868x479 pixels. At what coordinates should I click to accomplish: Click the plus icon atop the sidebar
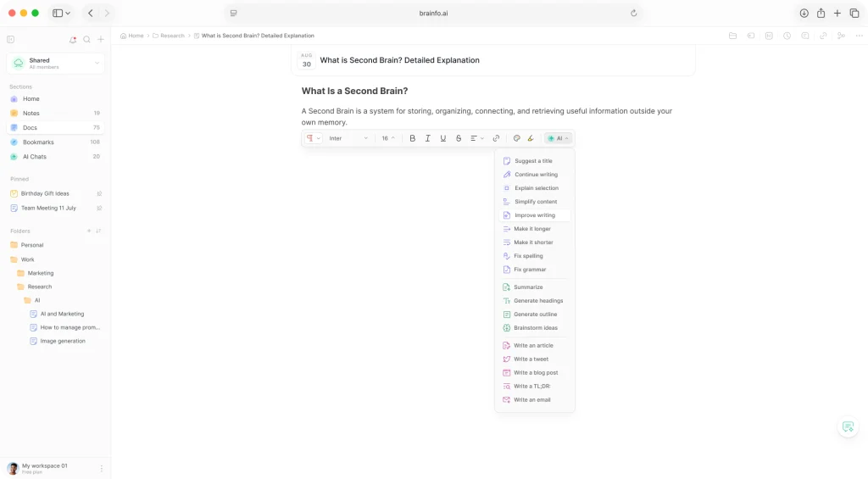[101, 40]
